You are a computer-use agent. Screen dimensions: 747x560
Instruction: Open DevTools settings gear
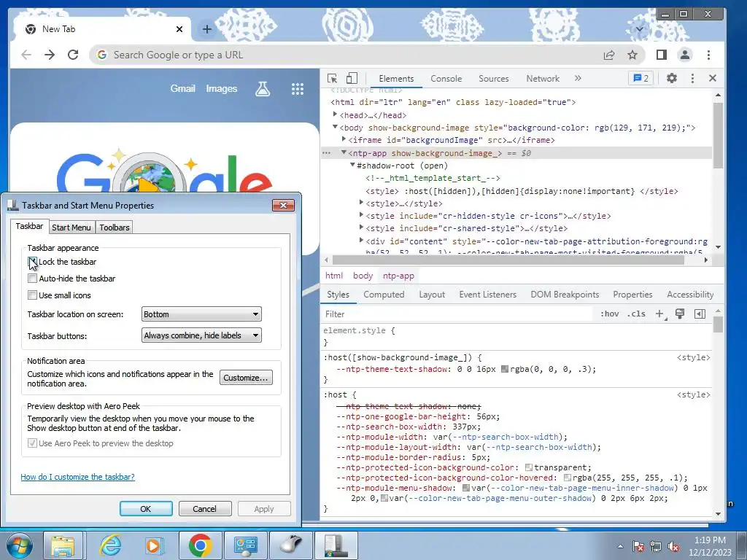pos(672,78)
